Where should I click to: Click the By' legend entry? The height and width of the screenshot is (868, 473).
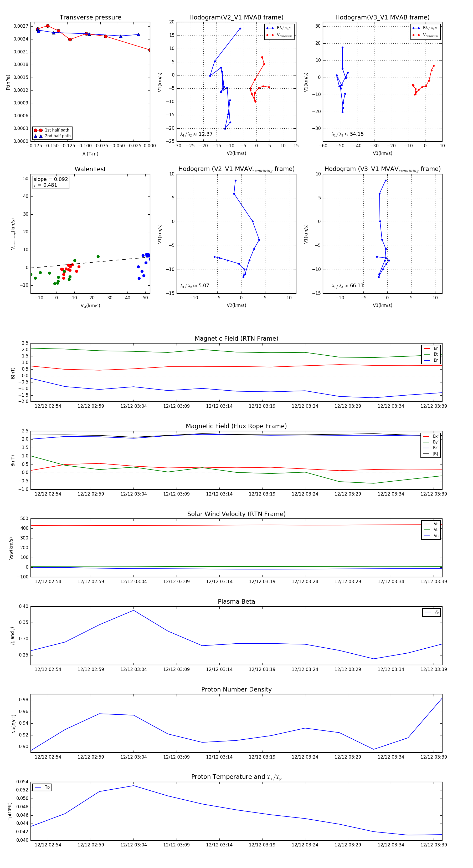pos(431,442)
